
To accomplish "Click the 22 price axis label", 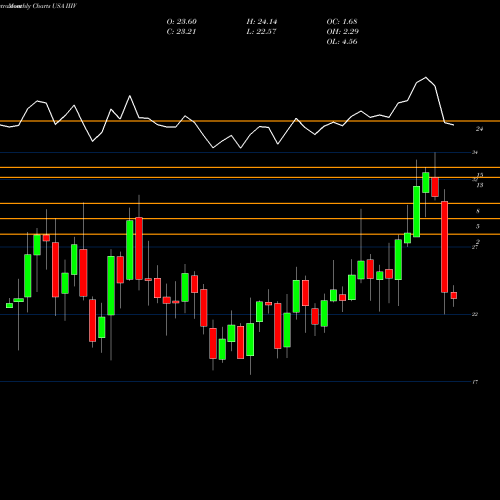I will 475,314.
